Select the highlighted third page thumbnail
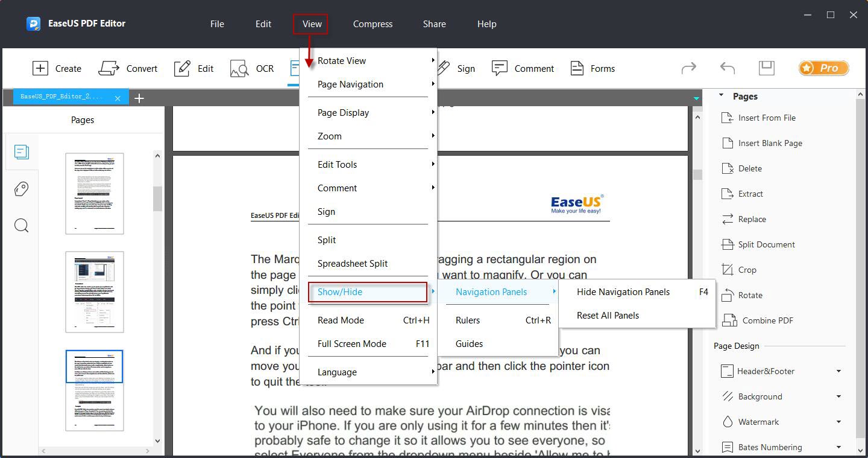The width and height of the screenshot is (868, 458). click(95, 390)
